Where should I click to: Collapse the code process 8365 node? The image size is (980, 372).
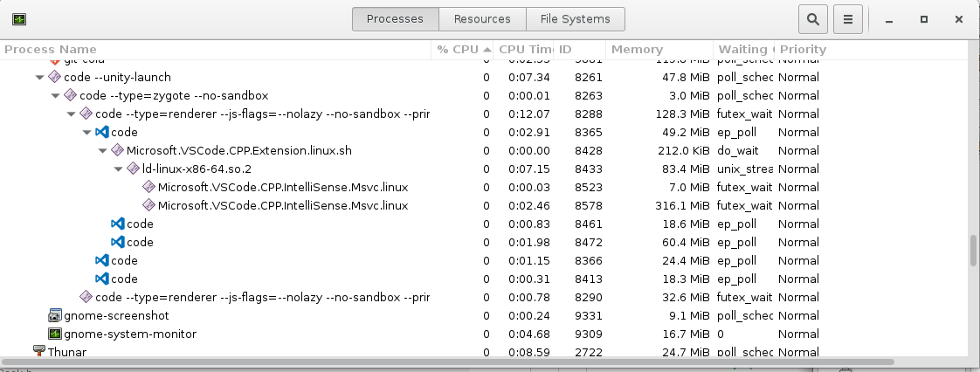(86, 133)
